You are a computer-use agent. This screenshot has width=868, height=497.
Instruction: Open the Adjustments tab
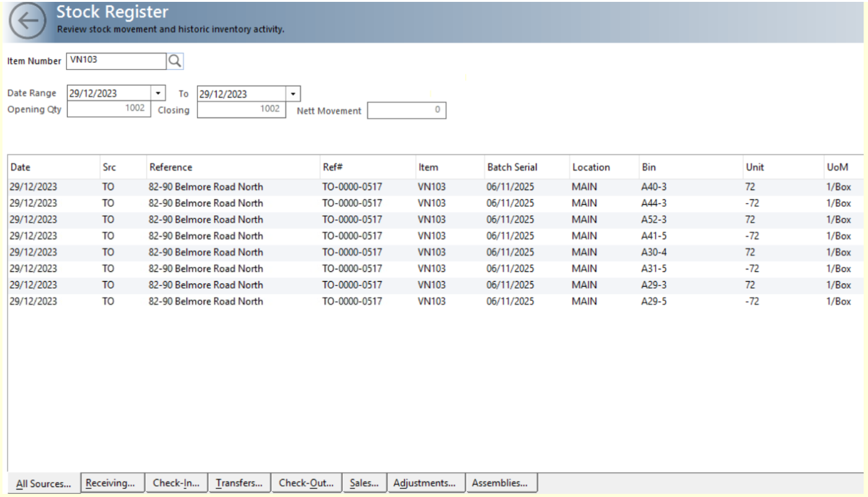tap(426, 483)
